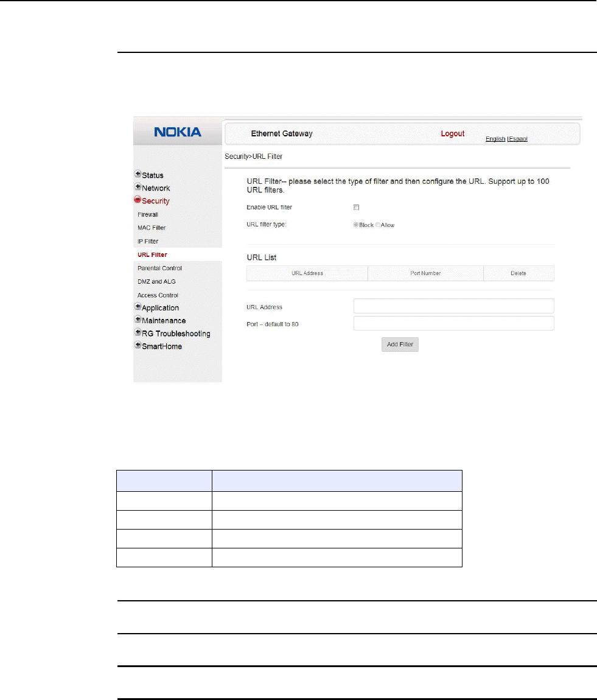Collapse the Security section minus icon
Viewport: 597px width, 700px height.
138,200
